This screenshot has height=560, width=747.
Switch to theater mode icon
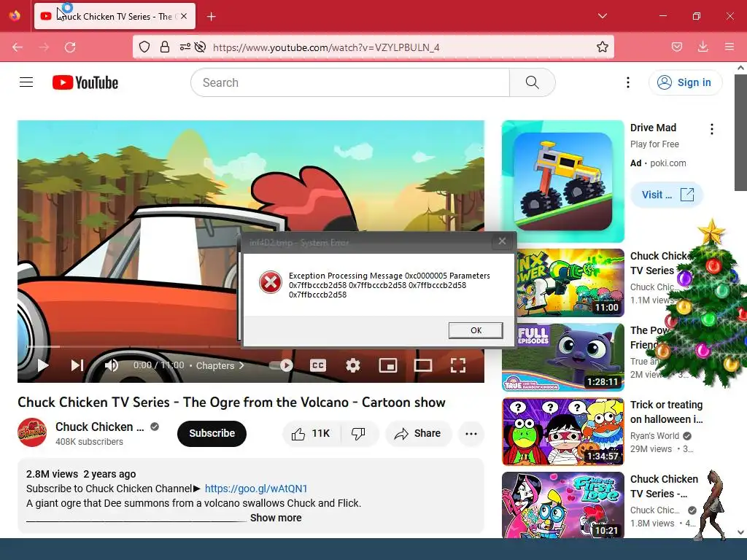[x=422, y=365]
